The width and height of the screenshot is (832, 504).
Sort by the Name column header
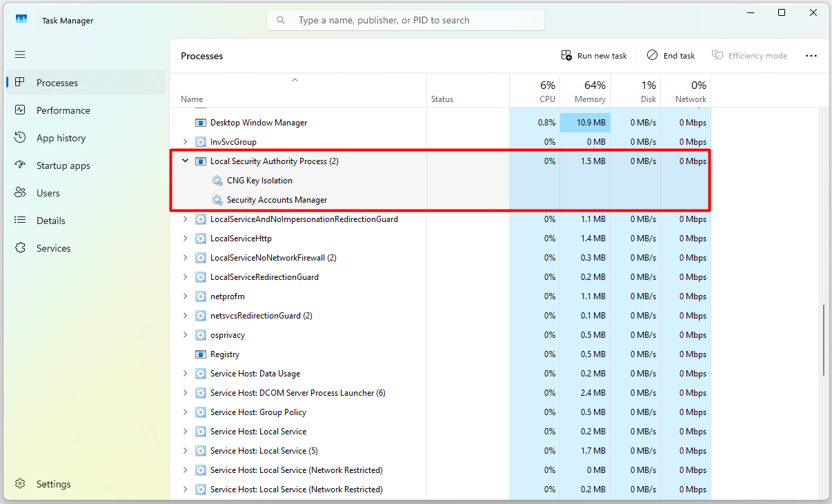[298, 90]
